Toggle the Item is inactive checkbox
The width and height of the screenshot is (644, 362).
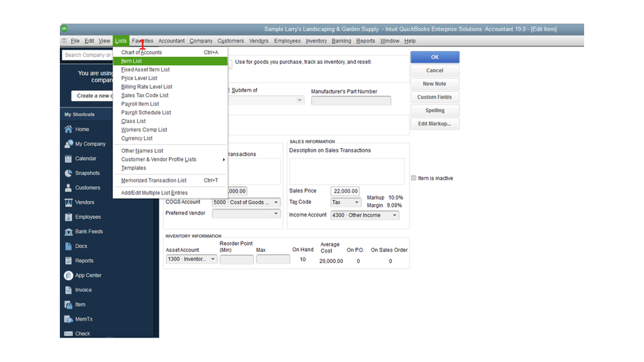click(414, 178)
